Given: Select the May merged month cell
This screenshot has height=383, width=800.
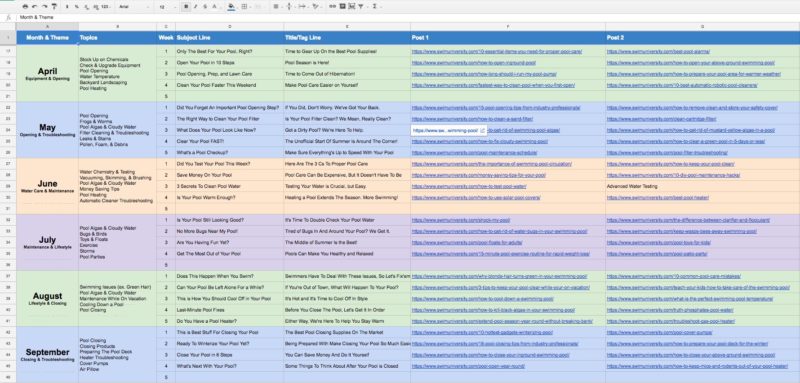Looking at the screenshot, I should point(47,130).
